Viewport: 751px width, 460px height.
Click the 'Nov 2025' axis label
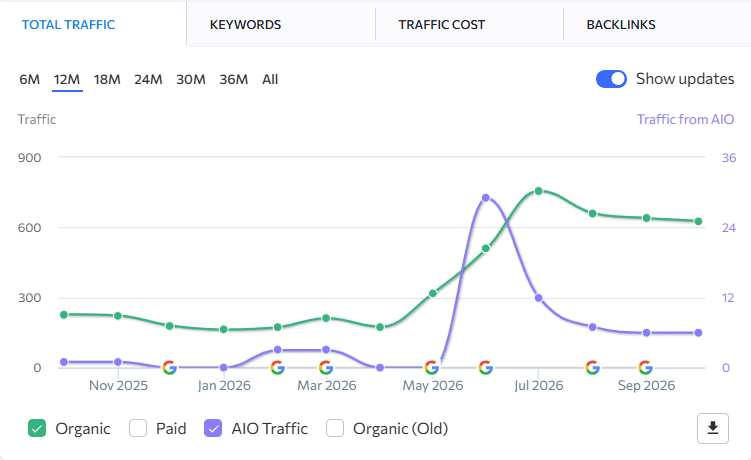click(118, 385)
